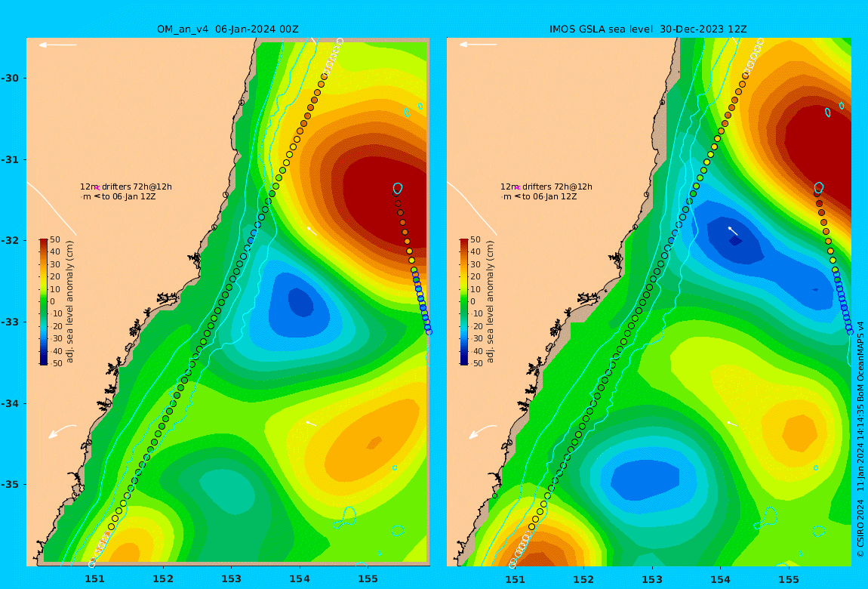Click "12m drifters 72h@12h" in the OM_an_v4 map
Screen dimensions: 868x589
[x=126, y=187]
